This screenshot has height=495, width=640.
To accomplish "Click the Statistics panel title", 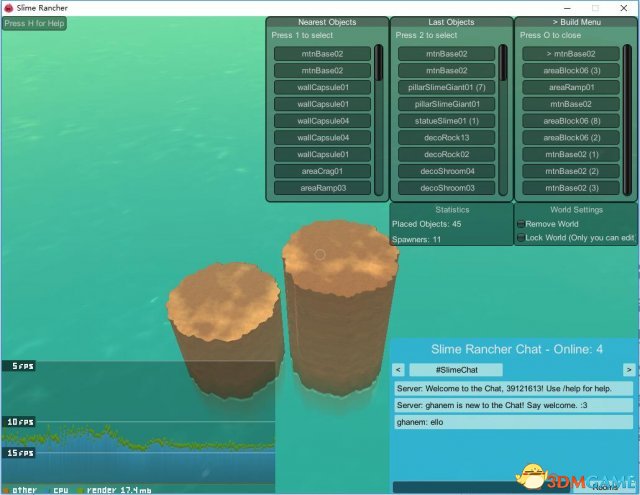I will [452, 210].
